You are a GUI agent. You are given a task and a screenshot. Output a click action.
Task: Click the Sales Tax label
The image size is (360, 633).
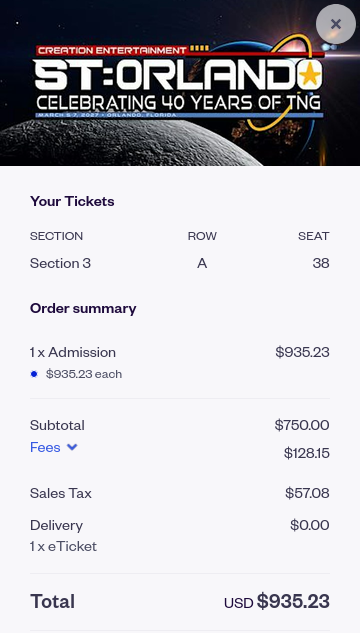tap(61, 493)
